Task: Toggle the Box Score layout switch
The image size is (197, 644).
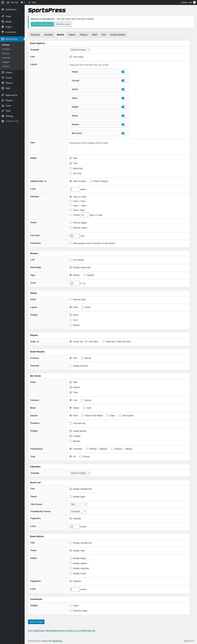Action: click(124, 133)
